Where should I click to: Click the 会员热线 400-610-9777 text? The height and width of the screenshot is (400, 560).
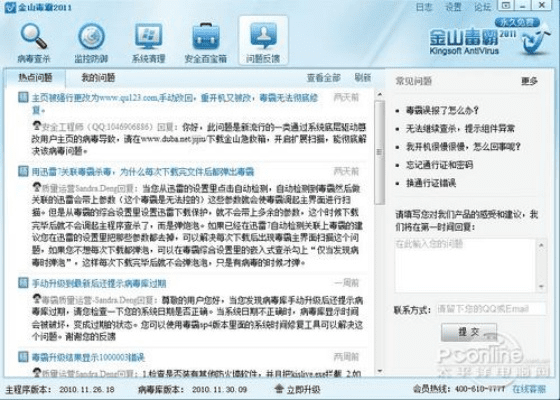coord(459,389)
